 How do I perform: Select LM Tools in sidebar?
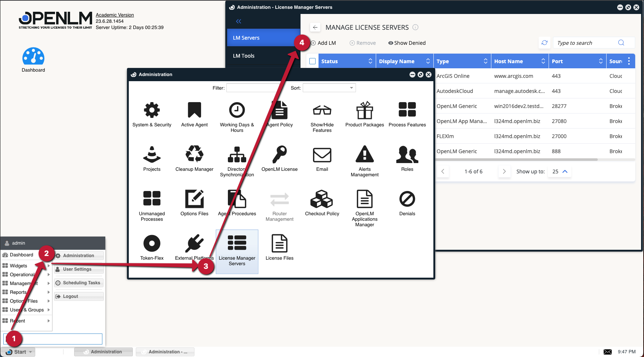coord(244,56)
